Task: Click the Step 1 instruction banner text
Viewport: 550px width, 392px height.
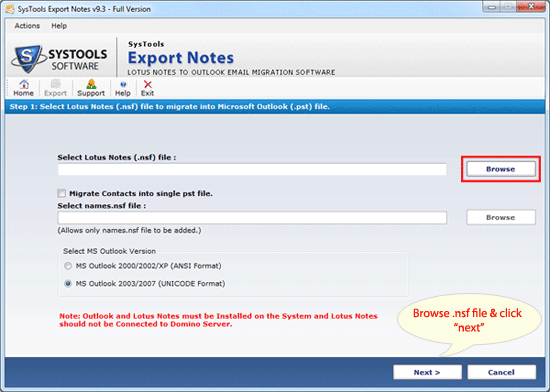Action: coord(169,107)
